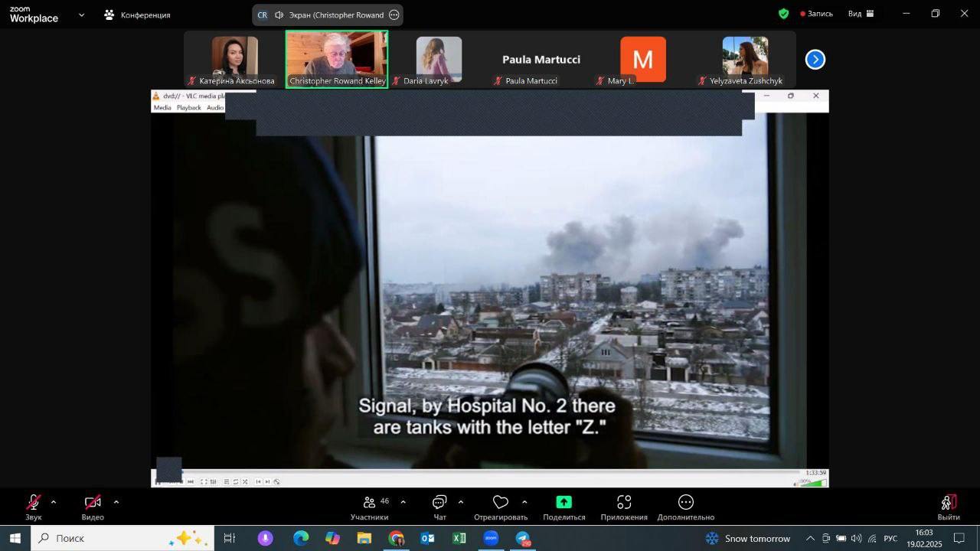
Task: Click green Поделиться share screen button
Action: (564, 507)
